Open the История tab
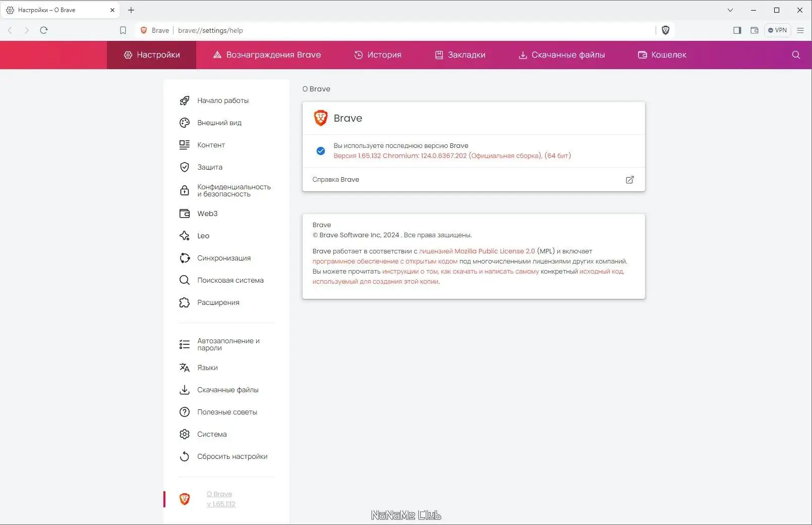The height and width of the screenshot is (525, 812). coord(378,55)
